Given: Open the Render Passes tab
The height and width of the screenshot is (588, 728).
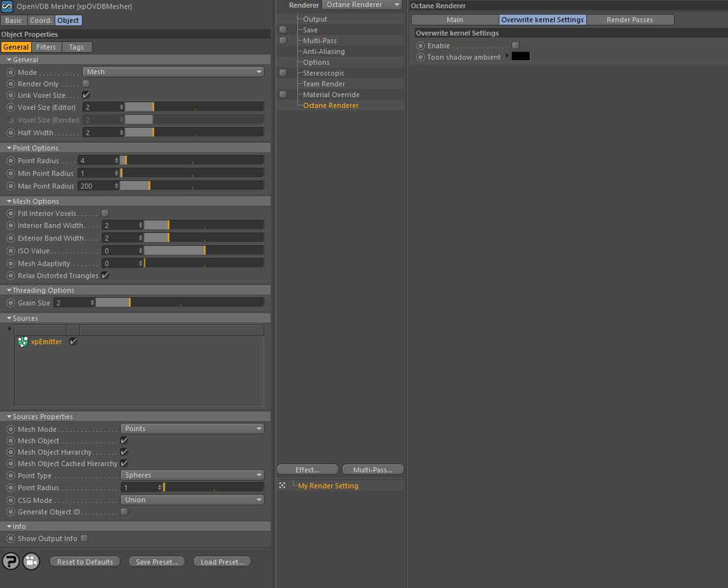Looking at the screenshot, I should 630,20.
